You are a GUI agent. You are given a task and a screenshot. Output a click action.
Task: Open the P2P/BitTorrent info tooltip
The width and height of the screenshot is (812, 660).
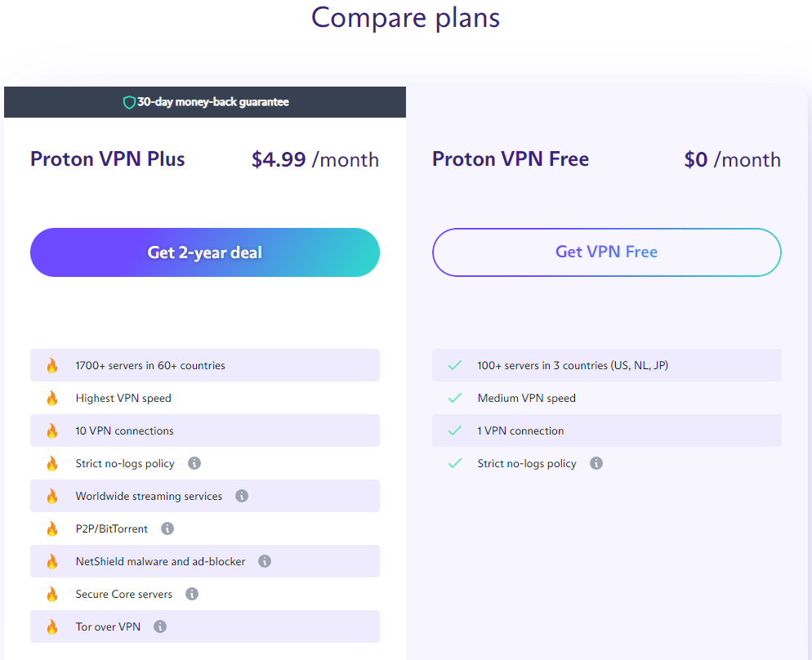point(167,528)
